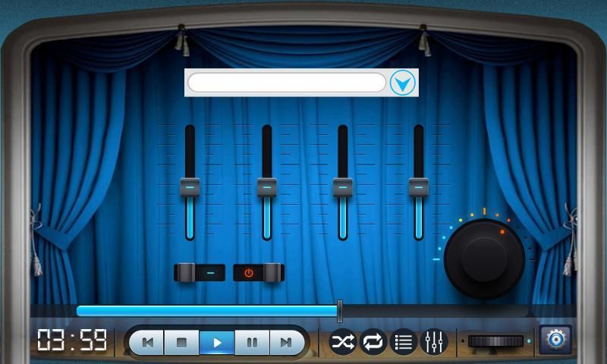Toggle the repeat icon
This screenshot has width=607, height=364.
tap(373, 342)
